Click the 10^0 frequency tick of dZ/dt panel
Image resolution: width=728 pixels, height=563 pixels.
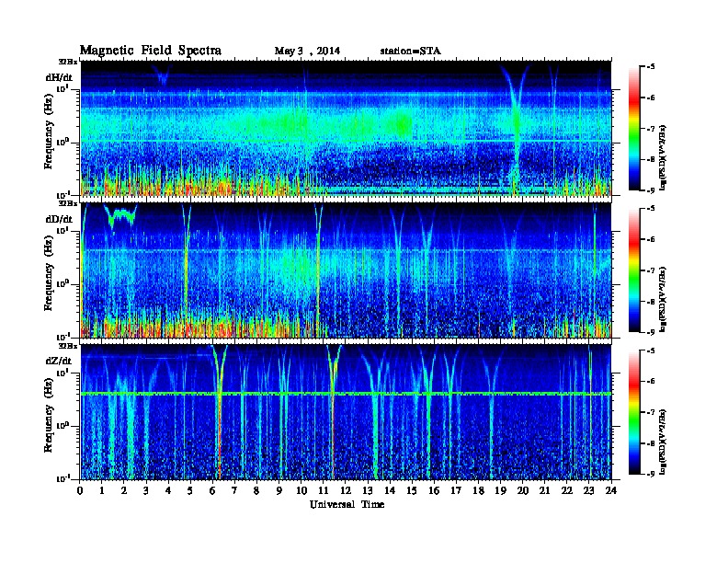(63, 426)
